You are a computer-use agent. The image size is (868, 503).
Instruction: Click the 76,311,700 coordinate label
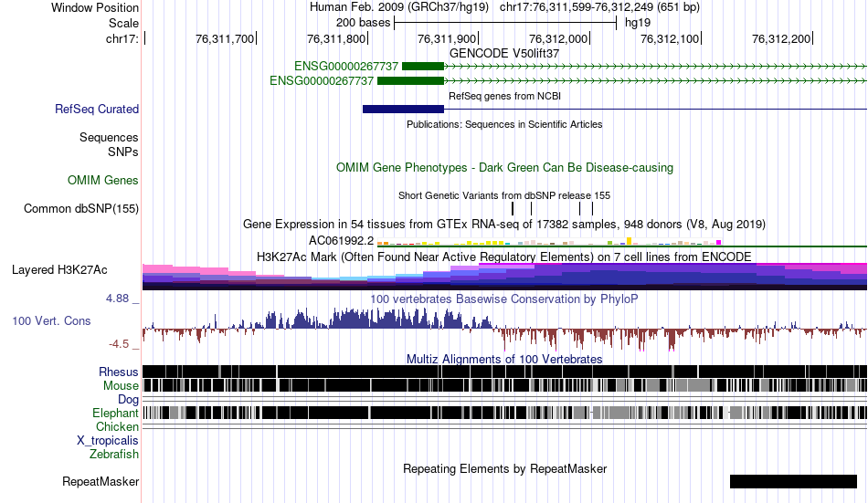click(x=224, y=38)
